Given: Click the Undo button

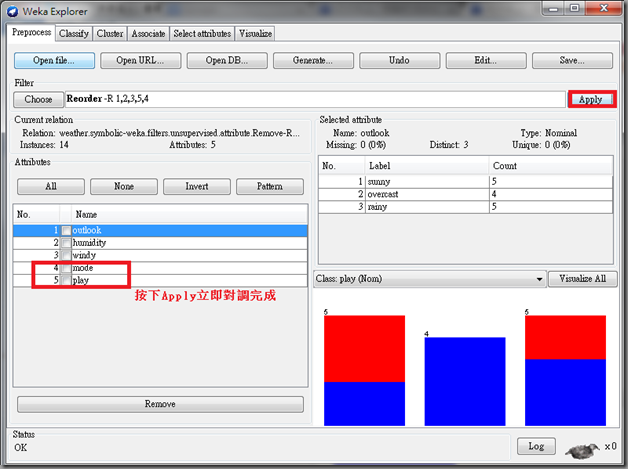Looking at the screenshot, I should coord(399,60).
